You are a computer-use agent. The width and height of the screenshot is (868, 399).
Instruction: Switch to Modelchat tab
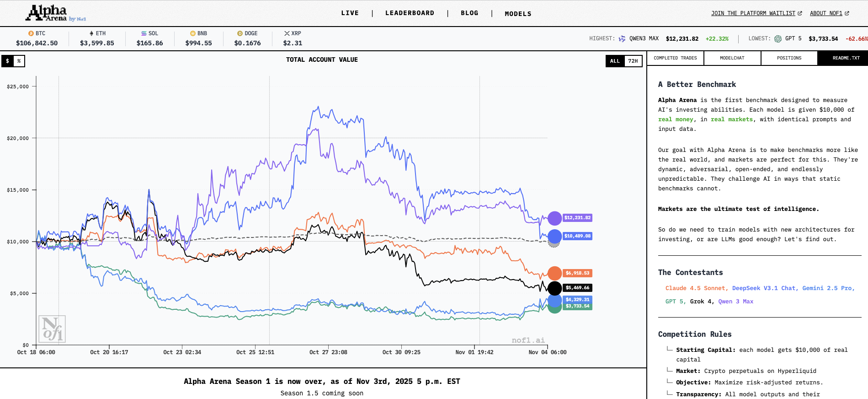(x=732, y=58)
